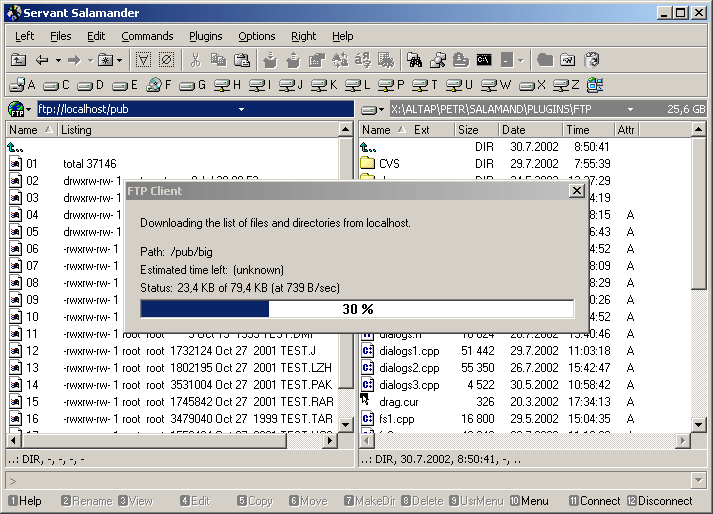Image resolution: width=713 pixels, height=514 pixels.
Task: Switch to network drive H
Action: [x=227, y=85]
